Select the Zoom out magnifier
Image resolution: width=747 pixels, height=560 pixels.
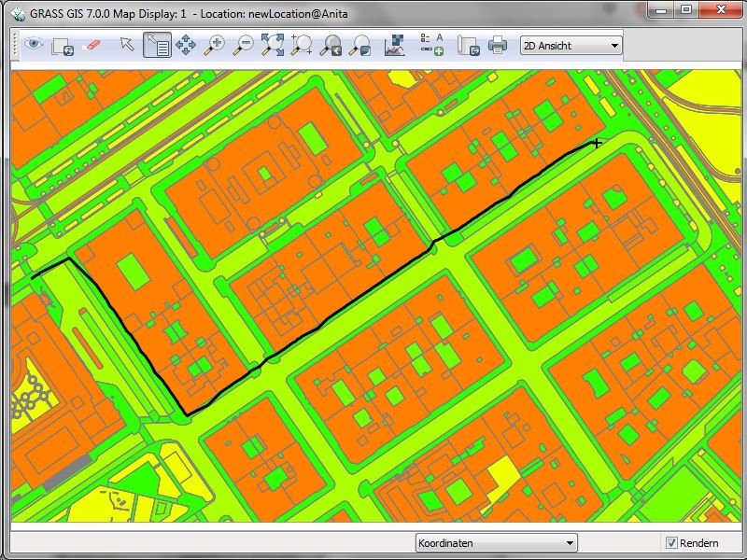point(244,45)
